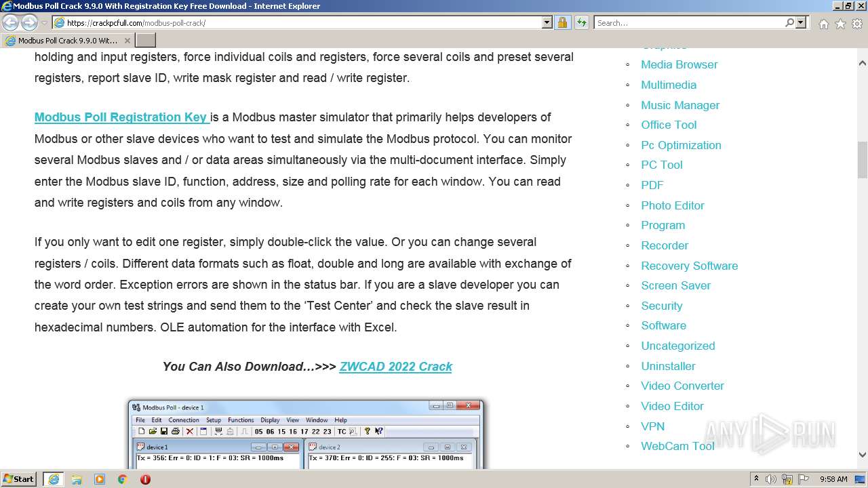Open the ZWCAD 2022 Crack link
Image resolution: width=868 pixels, height=488 pixels.
coord(395,367)
